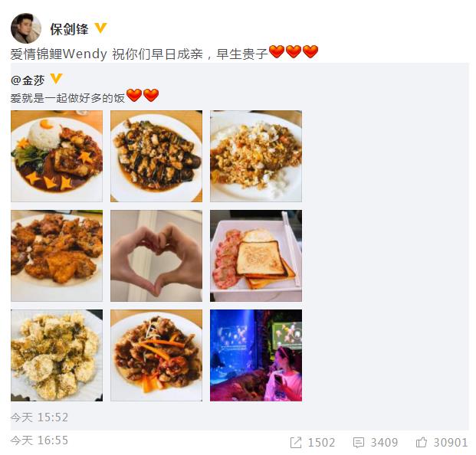
Task: Open comments via the speech bubble icon
Action: click(x=359, y=443)
